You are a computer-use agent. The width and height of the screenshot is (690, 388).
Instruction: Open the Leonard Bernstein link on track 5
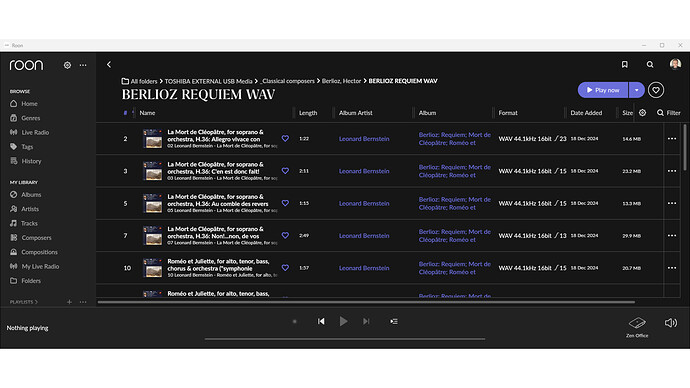[x=364, y=203]
